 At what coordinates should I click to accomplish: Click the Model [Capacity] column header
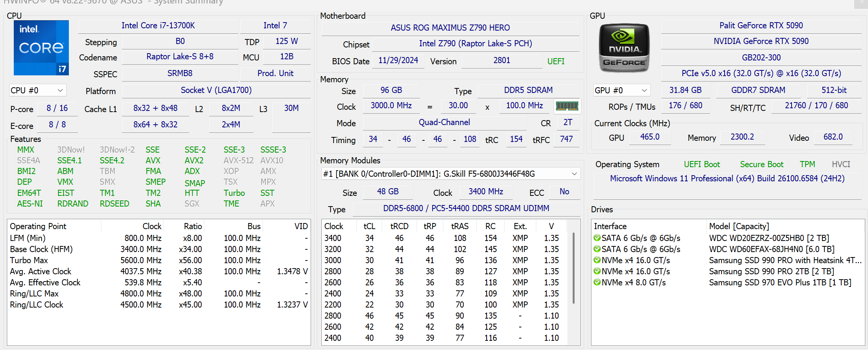[739, 226]
